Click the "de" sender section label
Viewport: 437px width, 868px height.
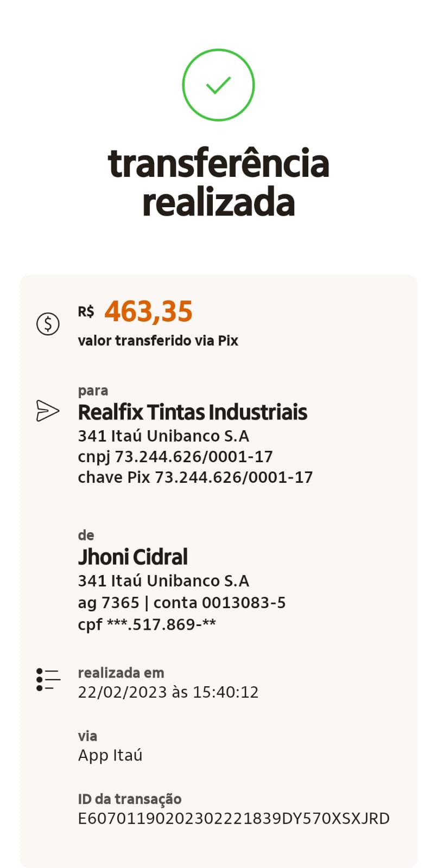point(86,535)
